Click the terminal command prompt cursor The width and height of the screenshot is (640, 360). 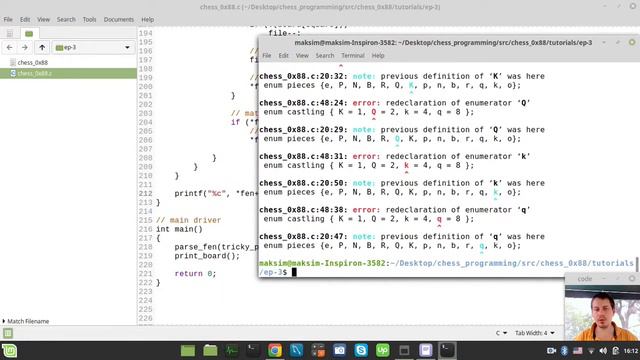[x=294, y=272]
